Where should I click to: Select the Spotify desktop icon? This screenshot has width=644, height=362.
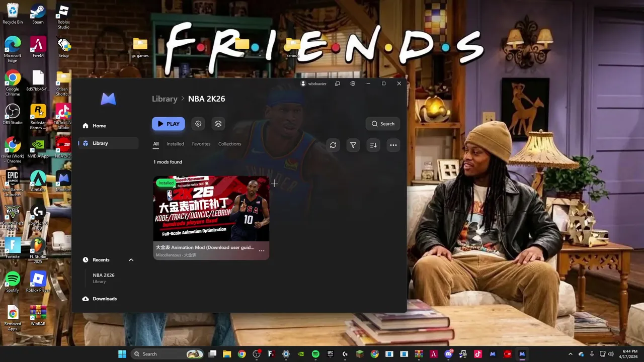pos(13,282)
